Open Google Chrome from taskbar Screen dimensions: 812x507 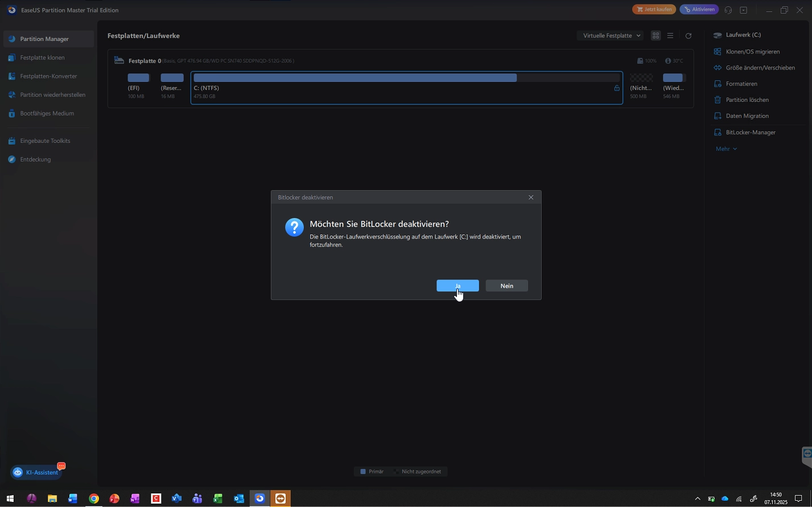[94, 499]
